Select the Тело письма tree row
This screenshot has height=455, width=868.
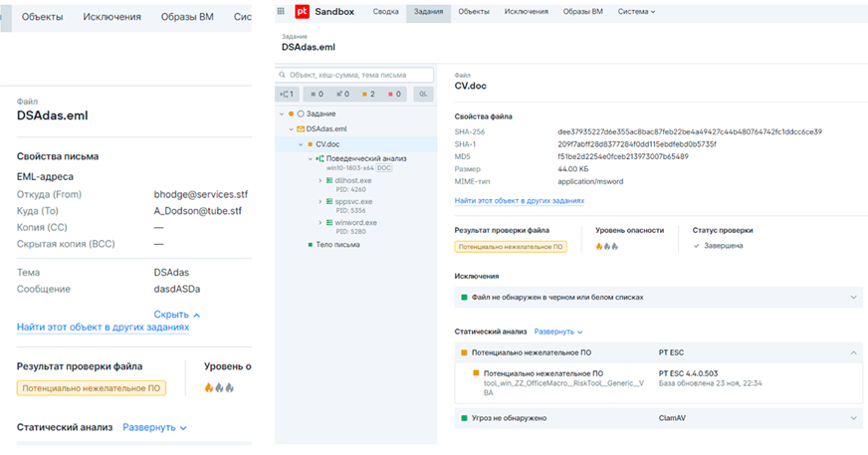pyautogui.click(x=356, y=244)
